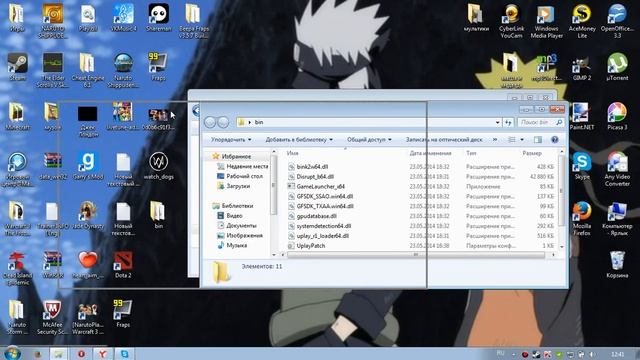Open the Упорядочить dropdown menu

[231, 140]
